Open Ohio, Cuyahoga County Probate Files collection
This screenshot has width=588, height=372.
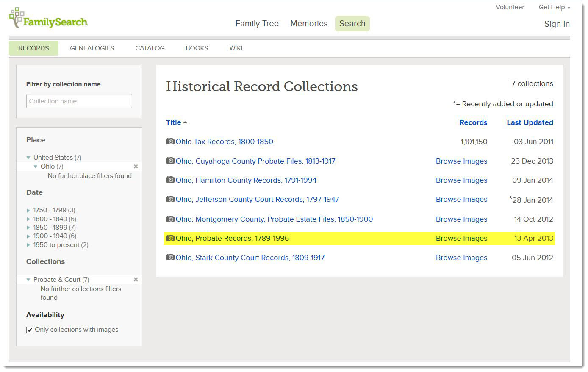coord(255,161)
